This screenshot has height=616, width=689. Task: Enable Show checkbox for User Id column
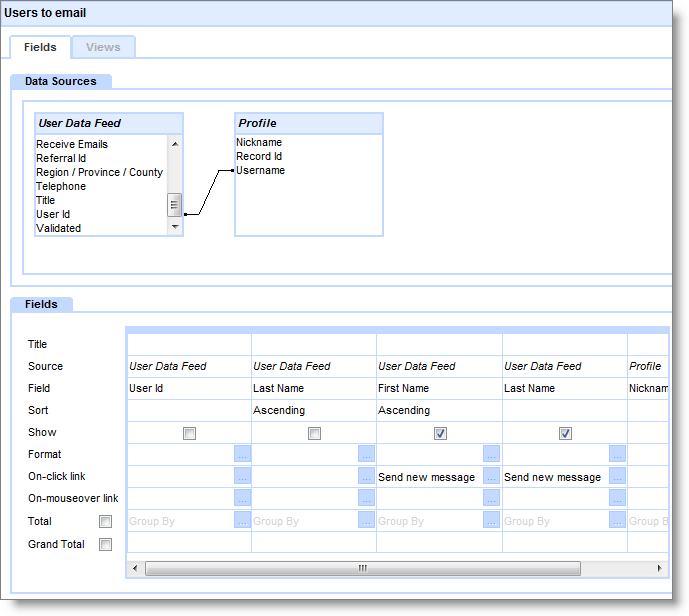click(x=190, y=433)
